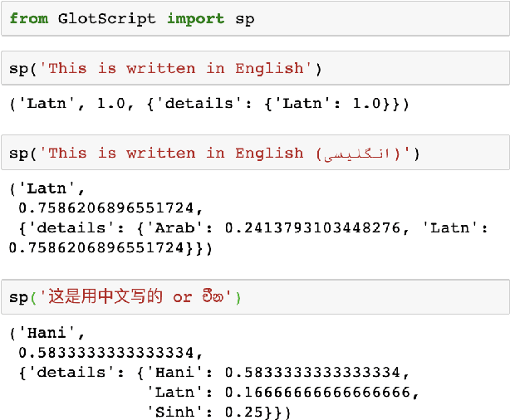Click the GlotScript module name
510x420 pixels.
(x=106, y=18)
